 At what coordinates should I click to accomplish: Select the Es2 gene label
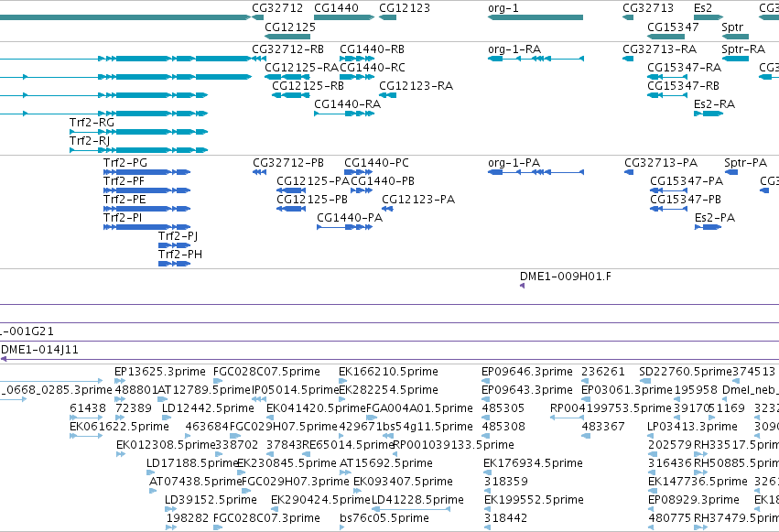[x=703, y=8]
